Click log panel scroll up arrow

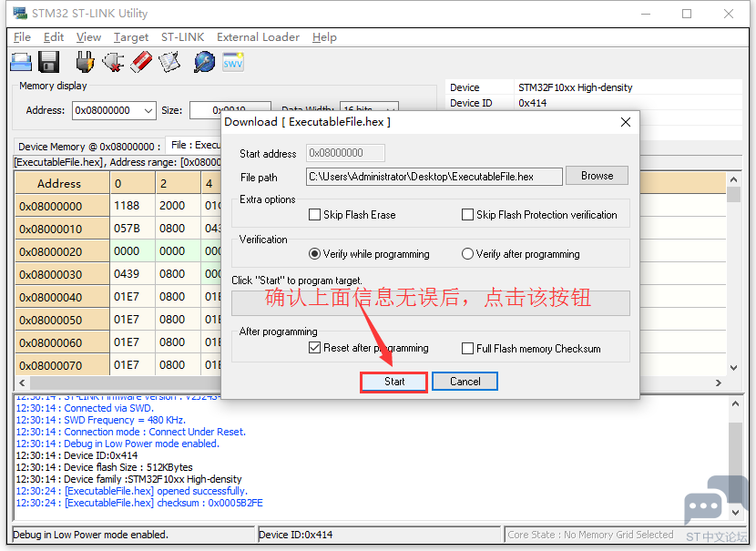[x=735, y=404]
